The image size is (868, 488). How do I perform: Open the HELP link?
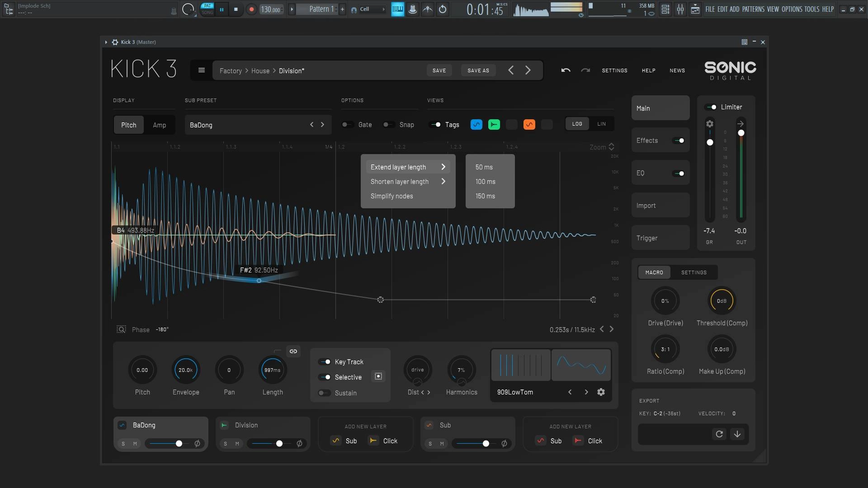[648, 70]
